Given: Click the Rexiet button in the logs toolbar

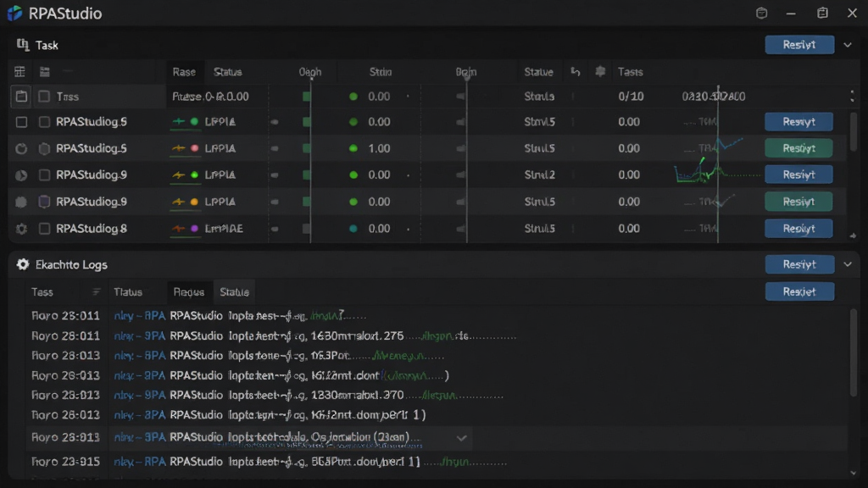Looking at the screenshot, I should [x=799, y=291].
